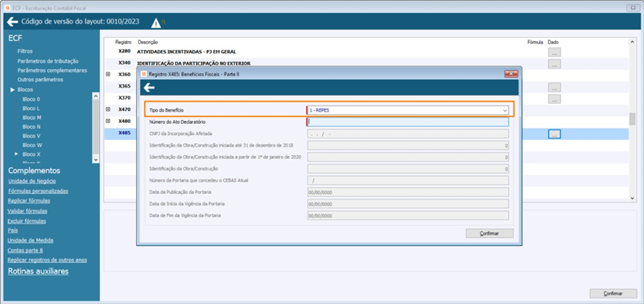Open Replicar registros de outros anos link
Screen dimensions: 644x304
[x=47, y=260]
